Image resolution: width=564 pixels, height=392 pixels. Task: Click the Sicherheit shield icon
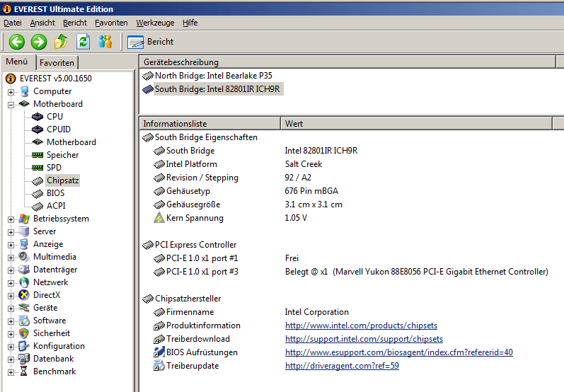pos(24,333)
